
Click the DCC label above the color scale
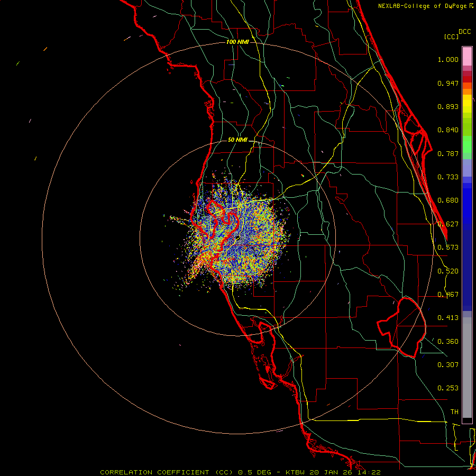click(464, 32)
